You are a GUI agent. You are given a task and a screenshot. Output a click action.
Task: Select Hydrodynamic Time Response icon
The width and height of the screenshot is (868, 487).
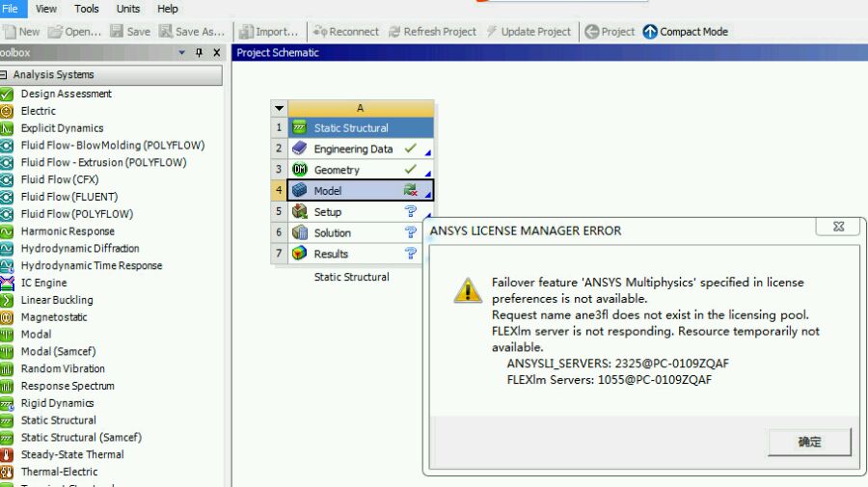tap(7, 265)
